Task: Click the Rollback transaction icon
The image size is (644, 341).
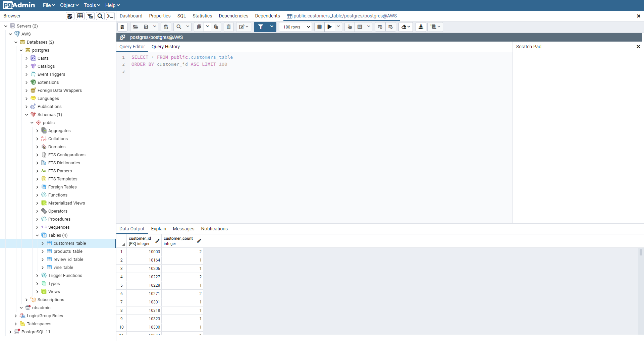Action: 391,27
